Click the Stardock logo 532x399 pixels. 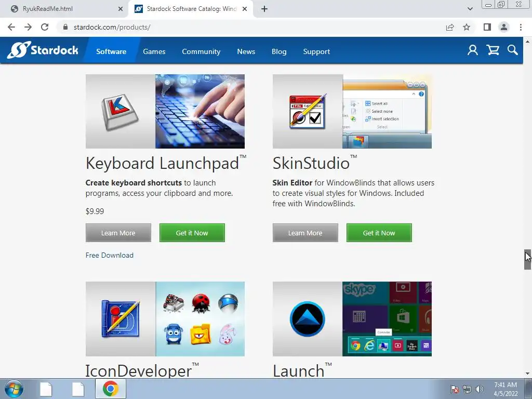pyautogui.click(x=43, y=50)
